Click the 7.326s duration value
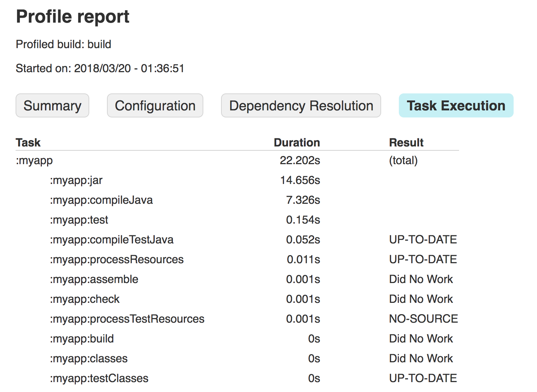Screen dimensions: 537x392 point(303,200)
